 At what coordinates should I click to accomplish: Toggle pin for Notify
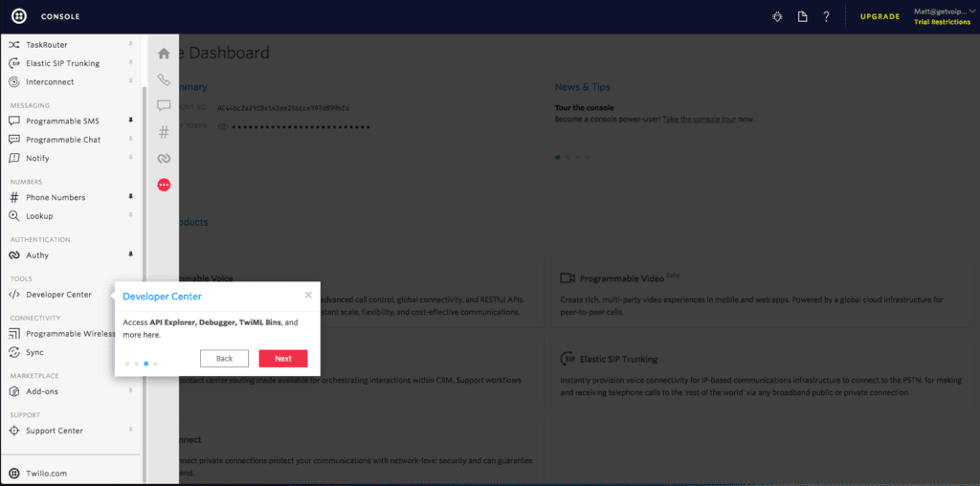pyautogui.click(x=130, y=158)
